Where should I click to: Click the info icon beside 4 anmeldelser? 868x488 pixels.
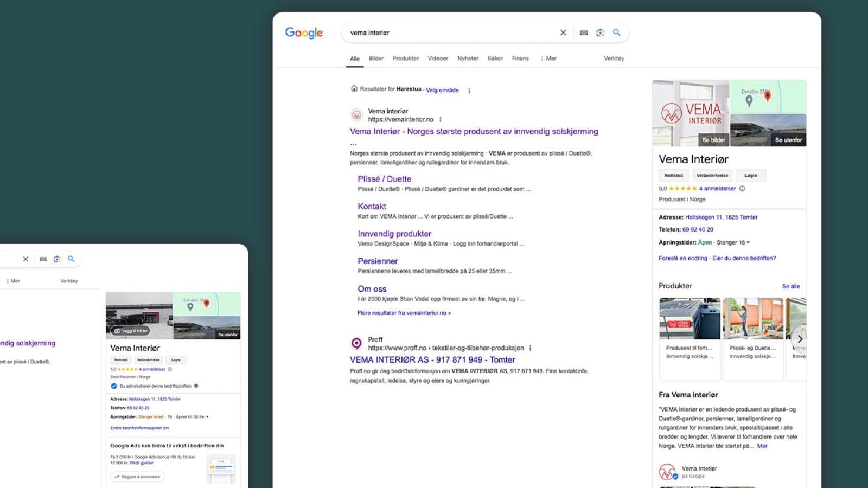(743, 189)
